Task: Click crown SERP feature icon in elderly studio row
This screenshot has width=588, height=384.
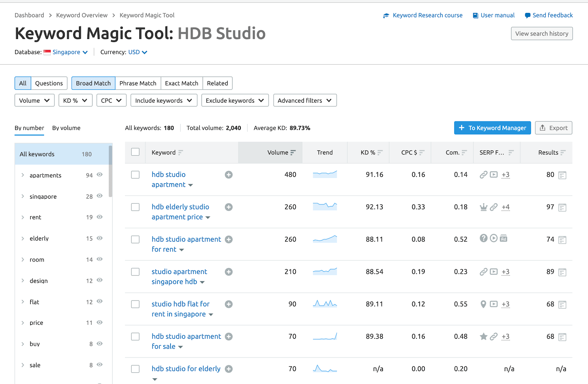Action: (484, 207)
